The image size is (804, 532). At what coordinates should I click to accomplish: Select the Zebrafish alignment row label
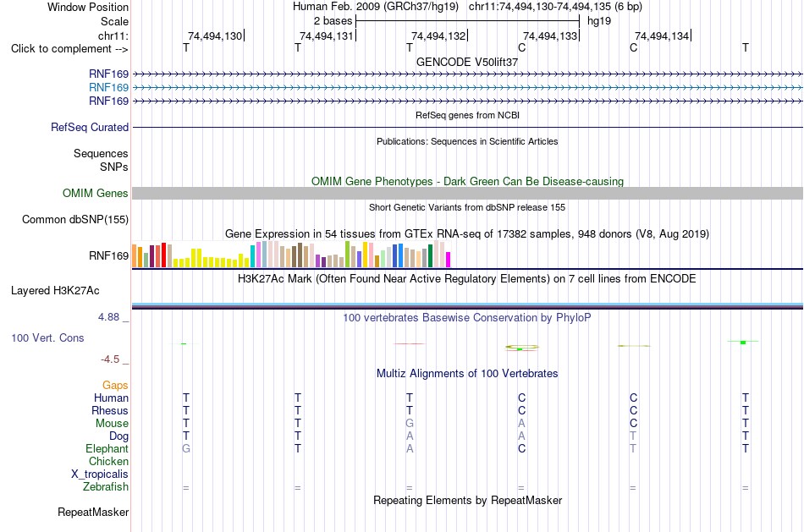tap(106, 487)
